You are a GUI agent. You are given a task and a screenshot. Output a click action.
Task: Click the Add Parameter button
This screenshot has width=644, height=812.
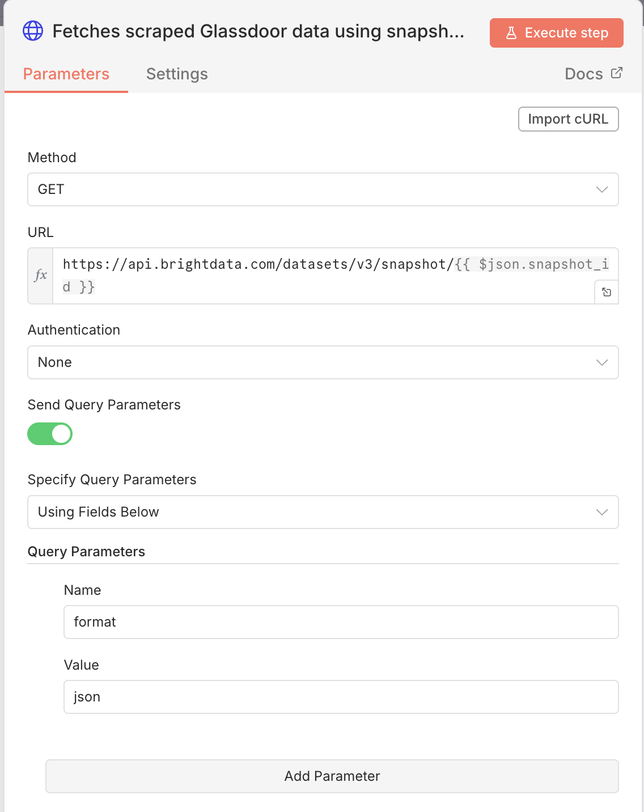[332, 776]
